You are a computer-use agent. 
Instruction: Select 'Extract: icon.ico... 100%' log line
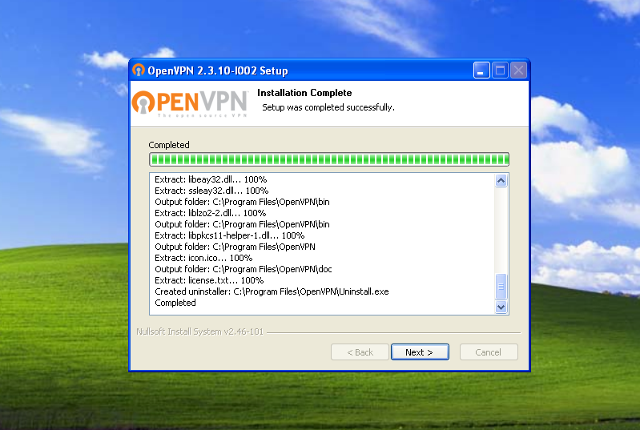click(x=203, y=258)
